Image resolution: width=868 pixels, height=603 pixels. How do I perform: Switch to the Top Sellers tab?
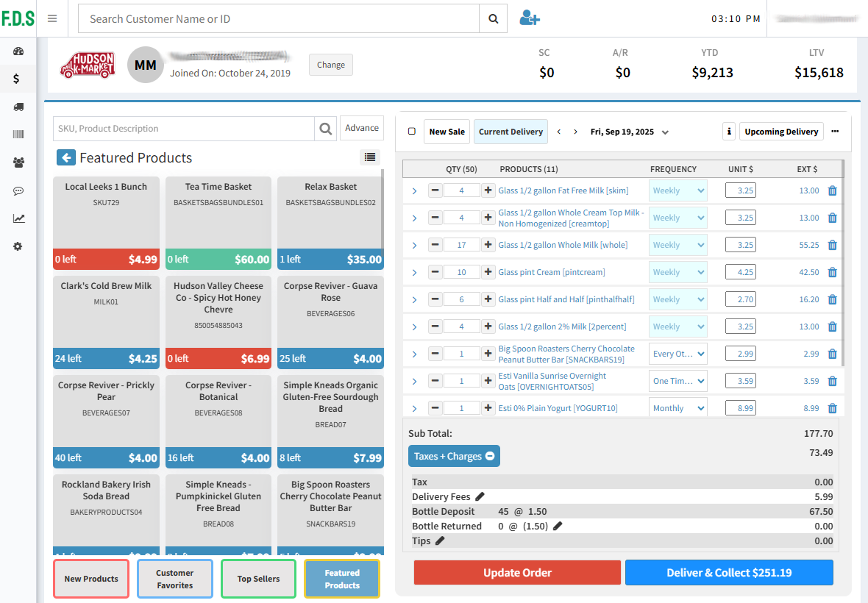[x=258, y=579]
